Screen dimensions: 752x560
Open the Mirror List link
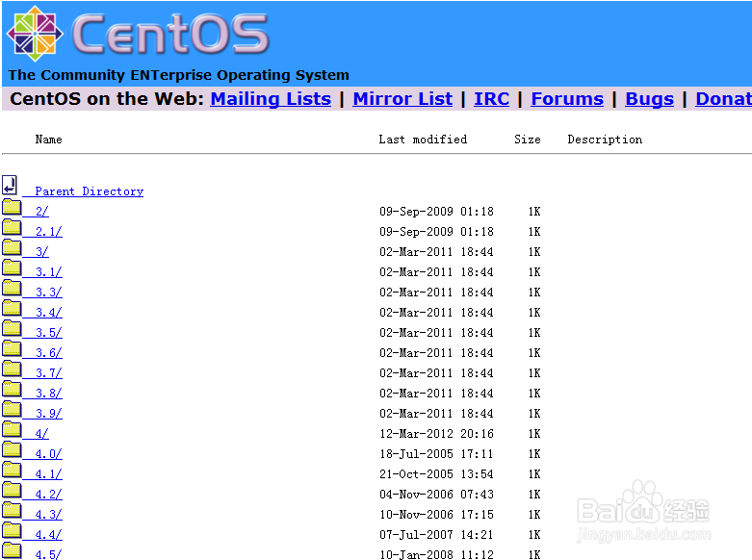coord(402,99)
